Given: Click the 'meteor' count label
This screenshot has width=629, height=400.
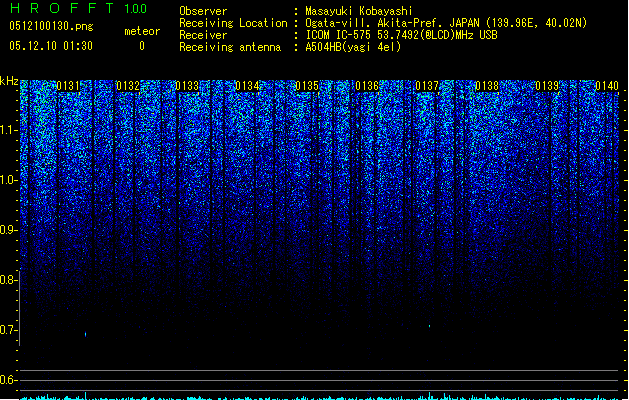Looking at the screenshot, I should 142,31.
